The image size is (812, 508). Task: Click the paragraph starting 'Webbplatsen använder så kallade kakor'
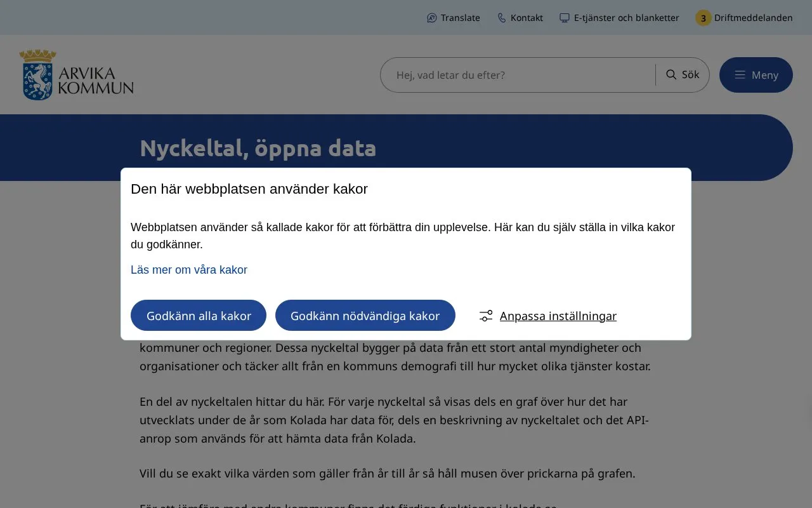[403, 236]
